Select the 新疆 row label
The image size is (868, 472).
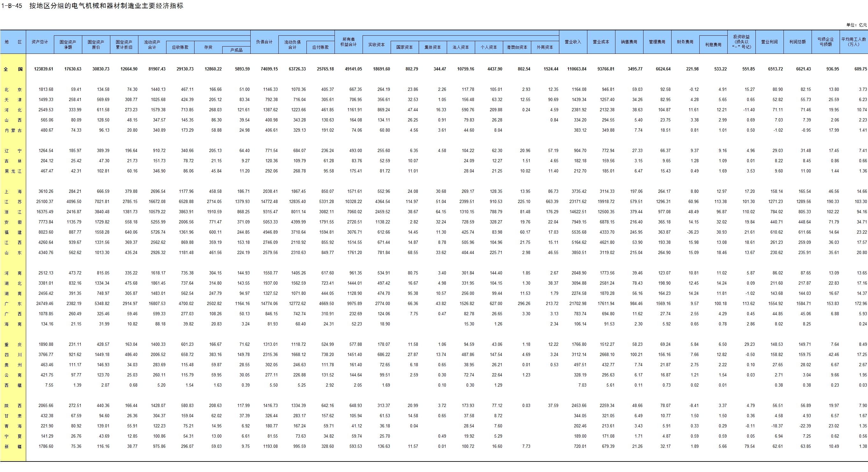(x=13, y=447)
